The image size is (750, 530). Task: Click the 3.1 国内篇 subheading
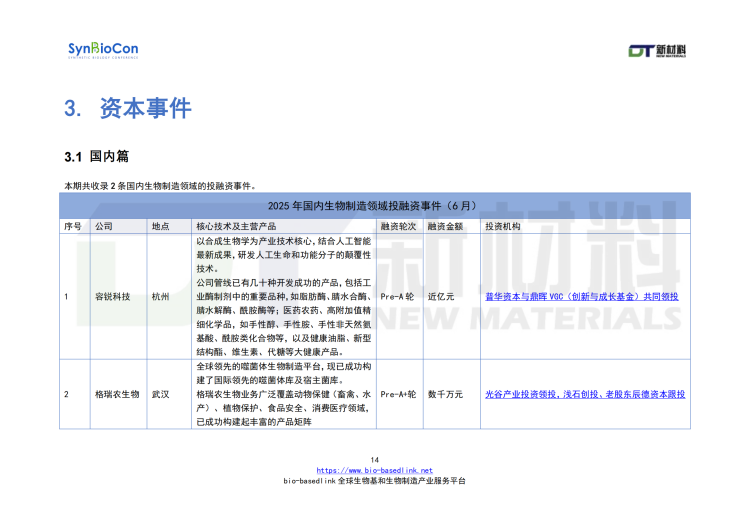pos(96,157)
